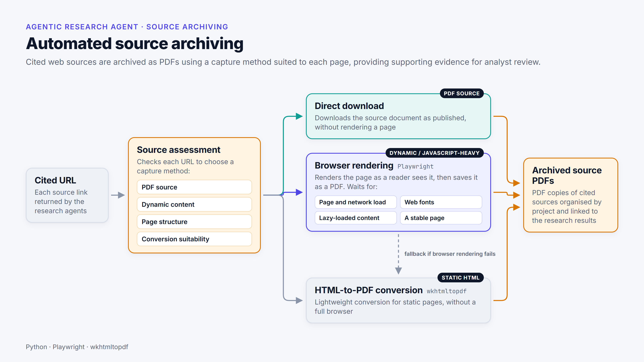The image size is (644, 362).
Task: Click the 'Direct download' heading
Action: [x=349, y=106]
